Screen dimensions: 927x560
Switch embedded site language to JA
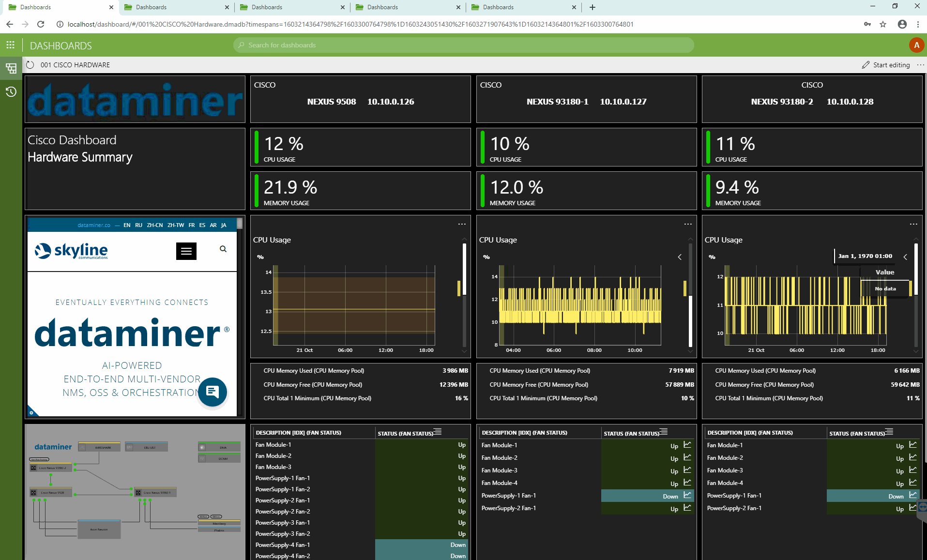coord(224,225)
